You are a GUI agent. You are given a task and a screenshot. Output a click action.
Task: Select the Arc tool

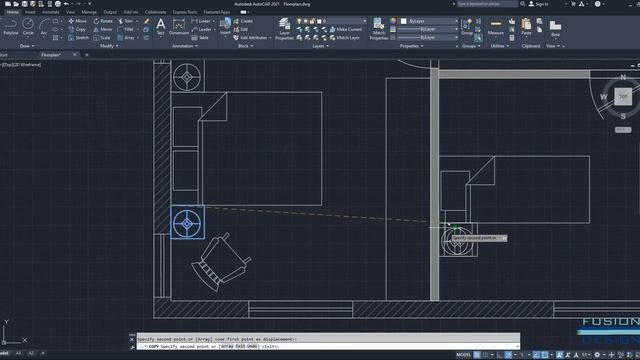click(x=44, y=27)
